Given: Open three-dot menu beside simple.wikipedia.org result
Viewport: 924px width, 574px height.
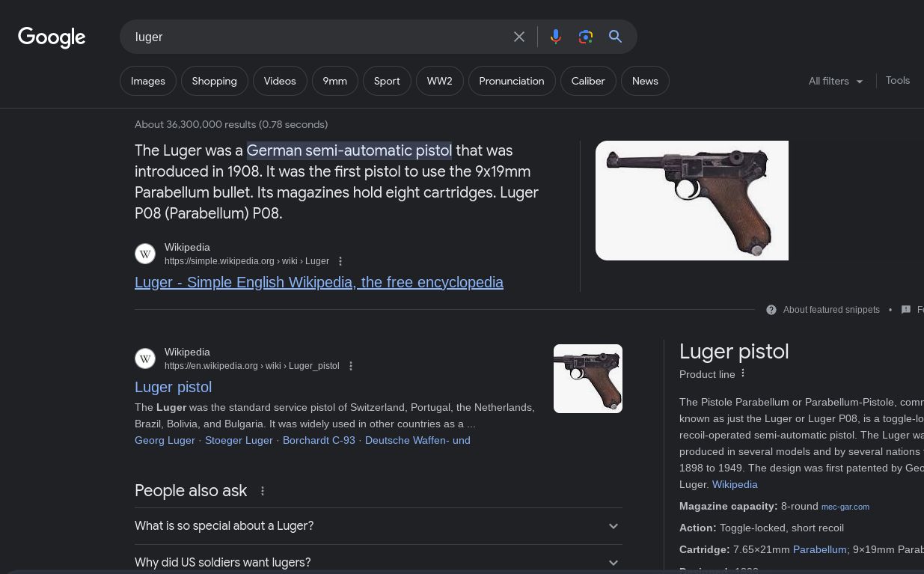Looking at the screenshot, I should (x=340, y=261).
